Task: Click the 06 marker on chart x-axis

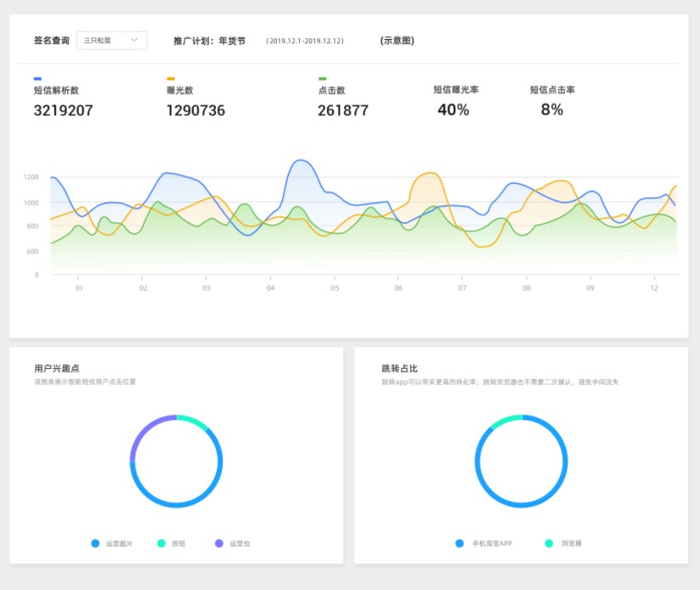Action: pyautogui.click(x=398, y=288)
